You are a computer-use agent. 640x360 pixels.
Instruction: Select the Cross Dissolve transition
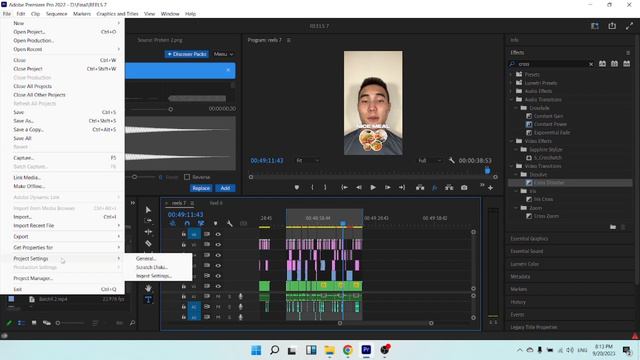(549, 182)
